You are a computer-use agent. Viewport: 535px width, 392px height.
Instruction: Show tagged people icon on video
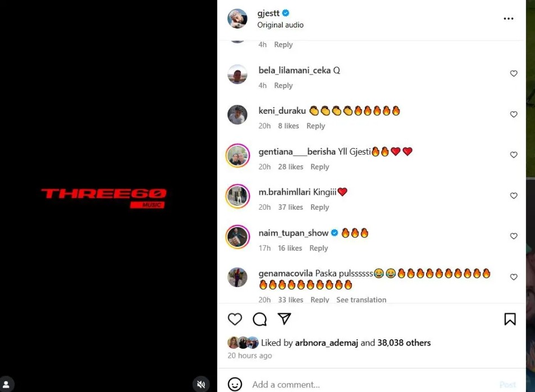pyautogui.click(x=6, y=384)
